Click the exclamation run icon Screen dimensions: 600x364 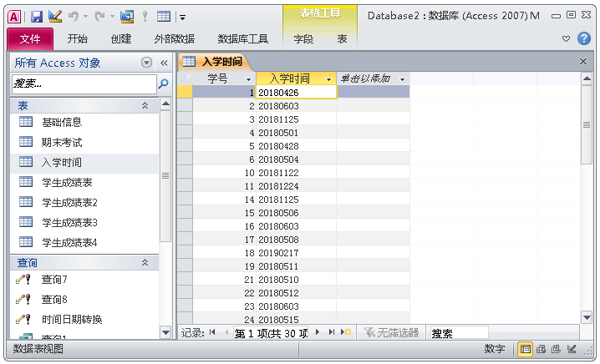coord(145,16)
